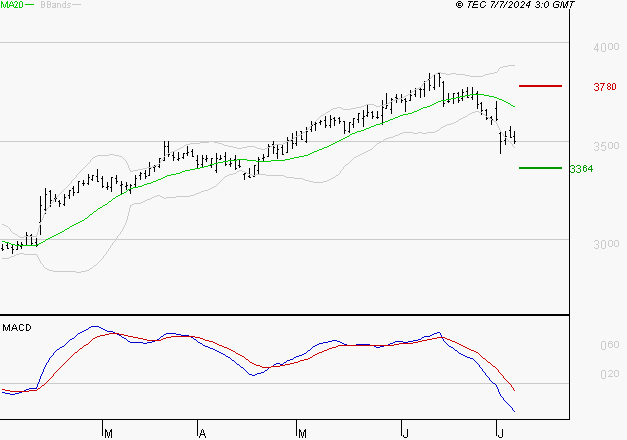Click the MACD panel title
The width and height of the screenshot is (627, 440).
click(17, 328)
